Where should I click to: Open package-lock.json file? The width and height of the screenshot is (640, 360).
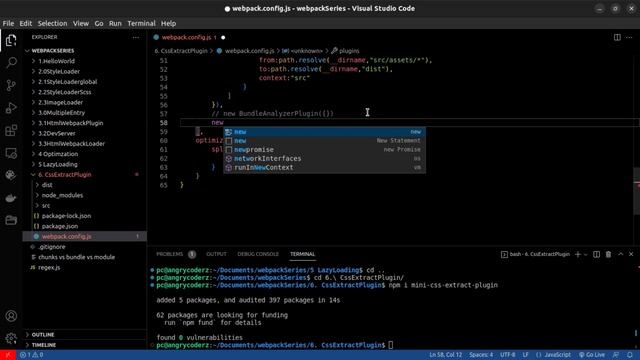[x=66, y=216]
